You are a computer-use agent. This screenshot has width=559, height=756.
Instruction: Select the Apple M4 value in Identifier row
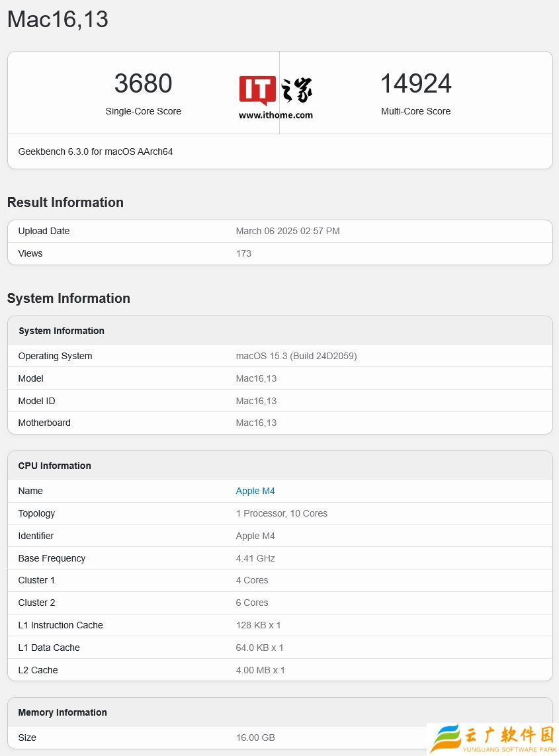click(x=255, y=536)
